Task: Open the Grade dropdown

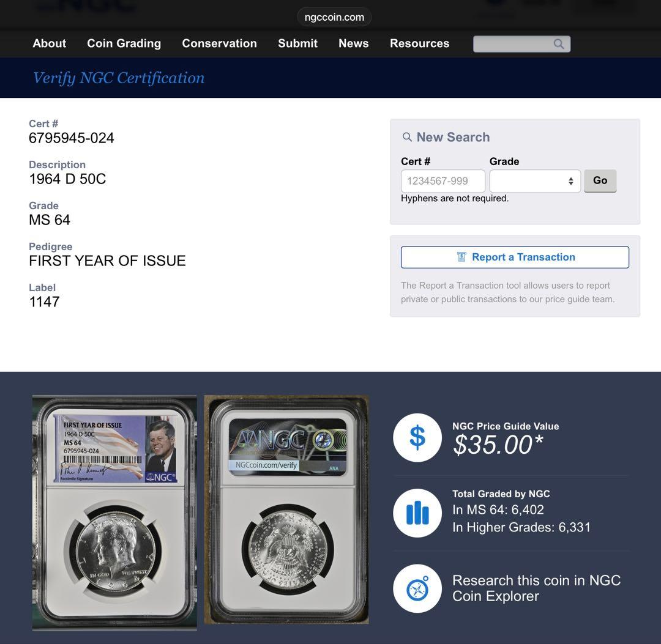Action: pos(535,181)
